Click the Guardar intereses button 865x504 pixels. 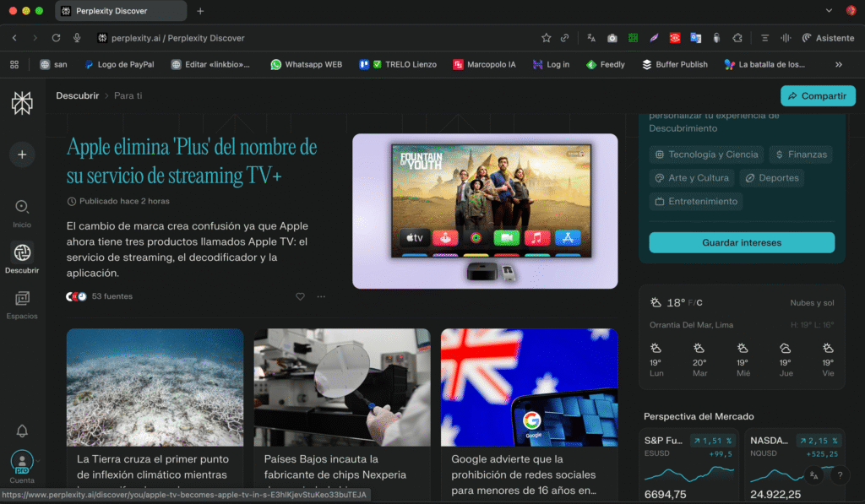point(742,242)
